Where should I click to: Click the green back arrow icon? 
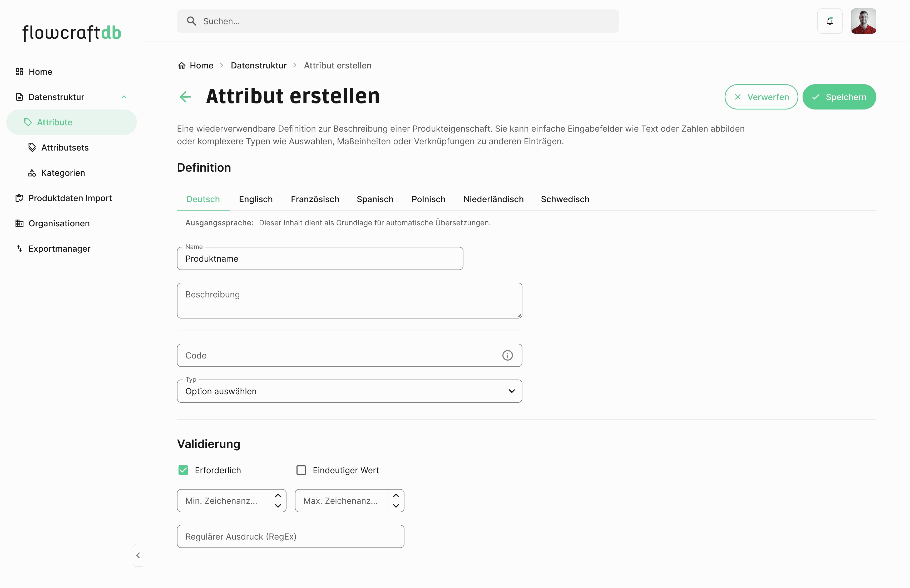tap(186, 97)
